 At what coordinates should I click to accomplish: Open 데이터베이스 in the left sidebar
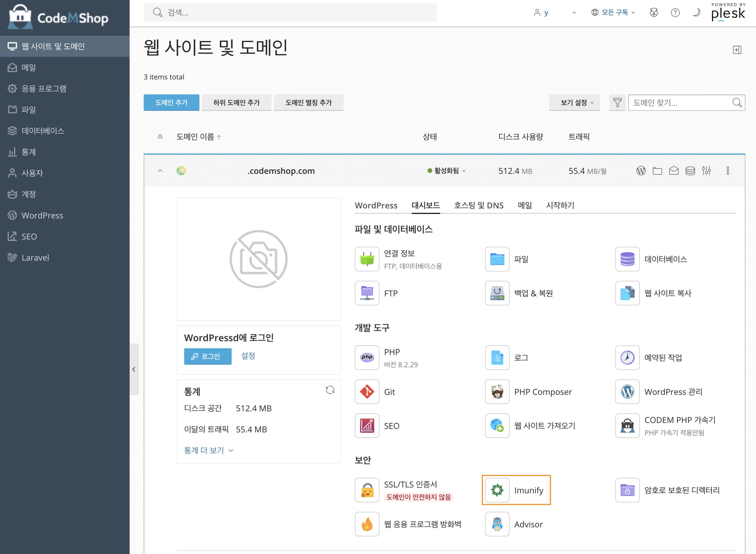point(43,130)
